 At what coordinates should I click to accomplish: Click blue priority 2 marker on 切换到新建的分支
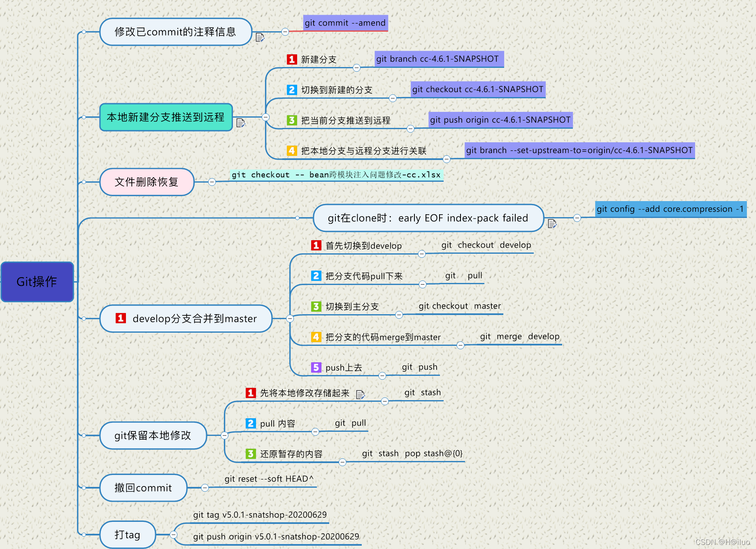(292, 90)
